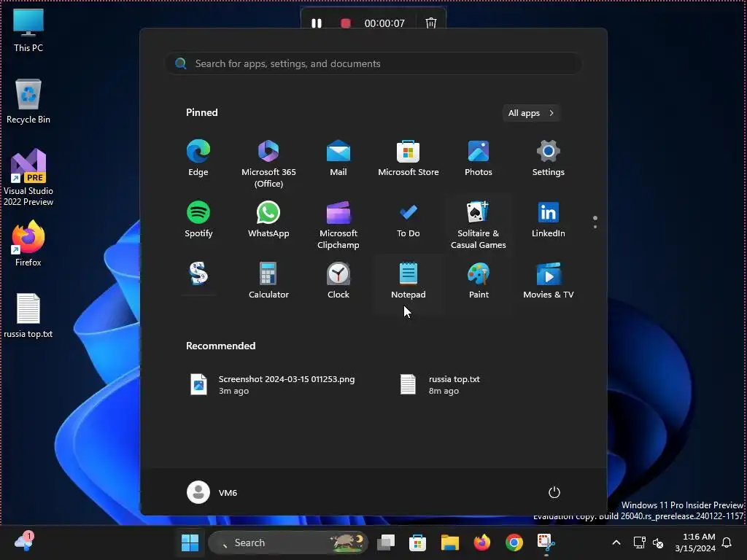This screenshot has height=560, width=747.
Task: Click the Start menu search field
Action: coord(373,63)
